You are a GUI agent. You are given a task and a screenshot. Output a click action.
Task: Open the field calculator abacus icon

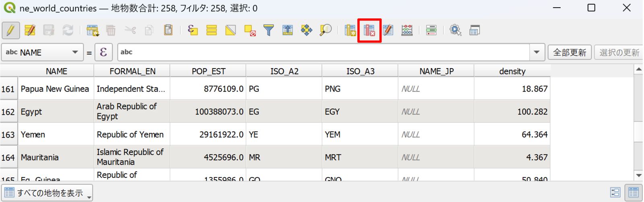tap(407, 30)
